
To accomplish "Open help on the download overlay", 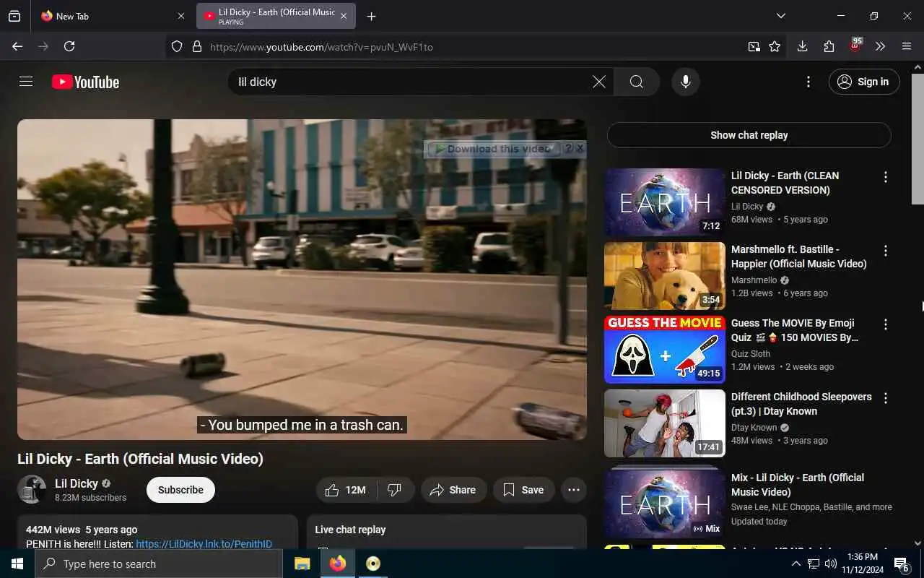I will [x=568, y=149].
